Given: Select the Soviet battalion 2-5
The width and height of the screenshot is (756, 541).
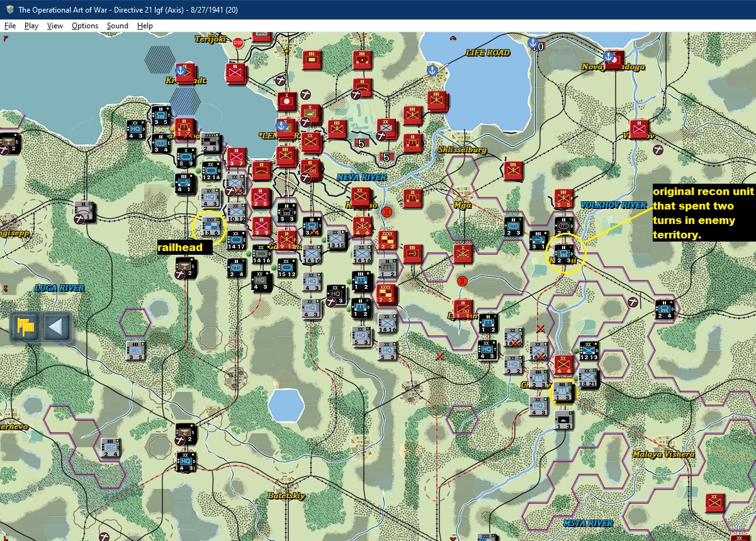Looking at the screenshot, I should pyautogui.click(x=261, y=198).
